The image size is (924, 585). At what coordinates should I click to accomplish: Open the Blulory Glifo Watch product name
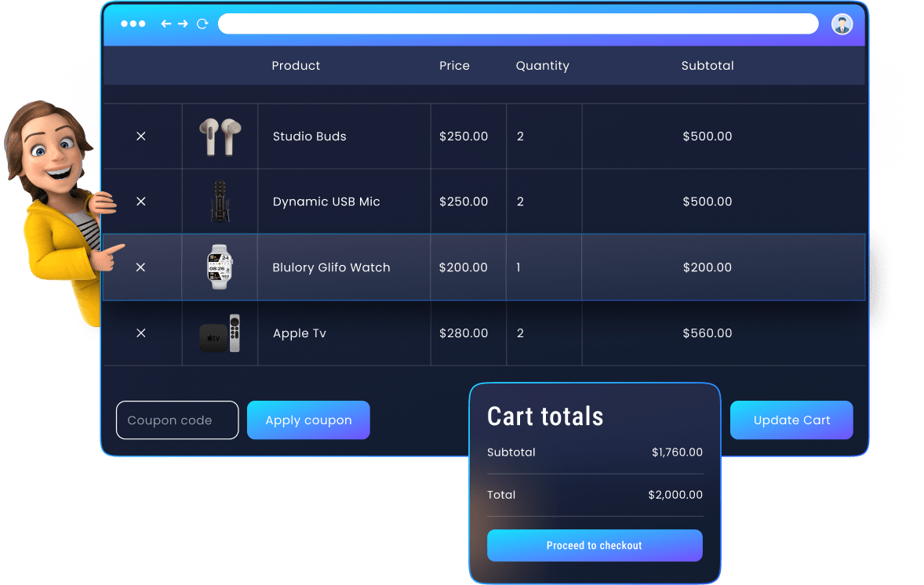pos(331,267)
